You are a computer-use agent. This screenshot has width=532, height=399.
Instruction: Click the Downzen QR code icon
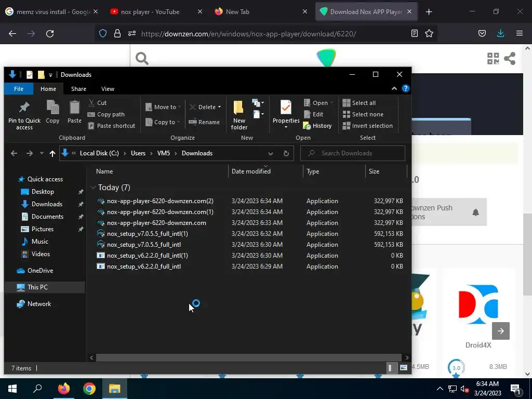(493, 58)
